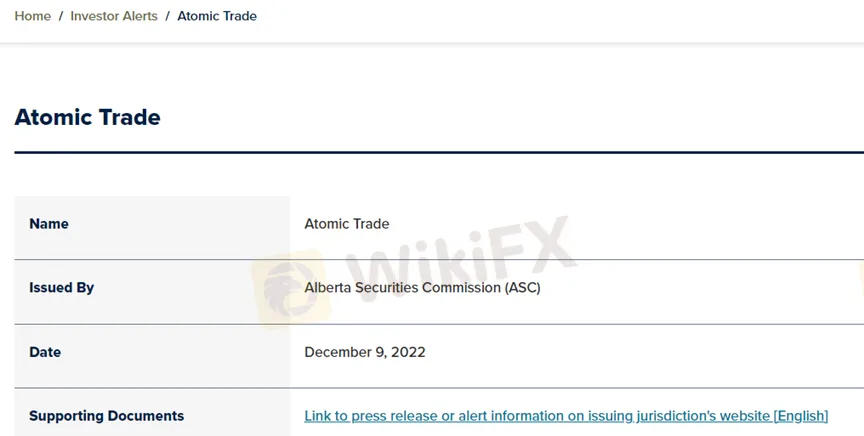Open the Investor Alerts breadcrumb link
This screenshot has width=864, height=436.
tap(114, 16)
